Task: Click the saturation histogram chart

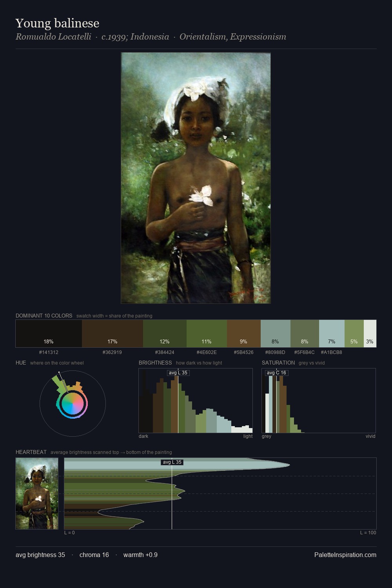Action: tap(319, 401)
